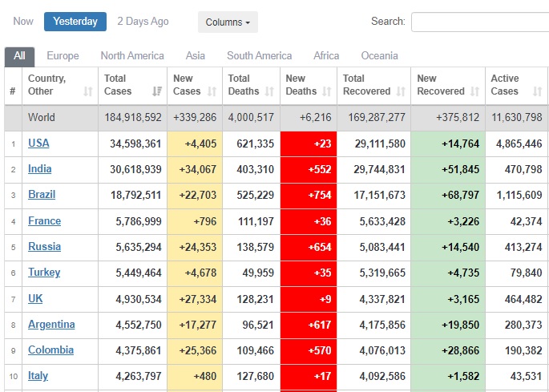The image size is (549, 392).
Task: Open the Africa tab
Action: [x=326, y=55]
